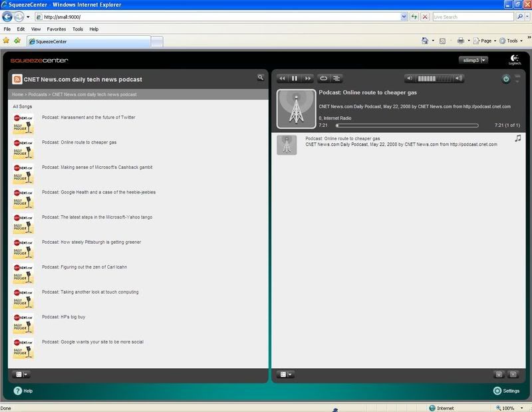Image resolution: width=532 pixels, height=412 pixels.
Task: Select podcast 'HP's big buy'
Action: pos(63,317)
